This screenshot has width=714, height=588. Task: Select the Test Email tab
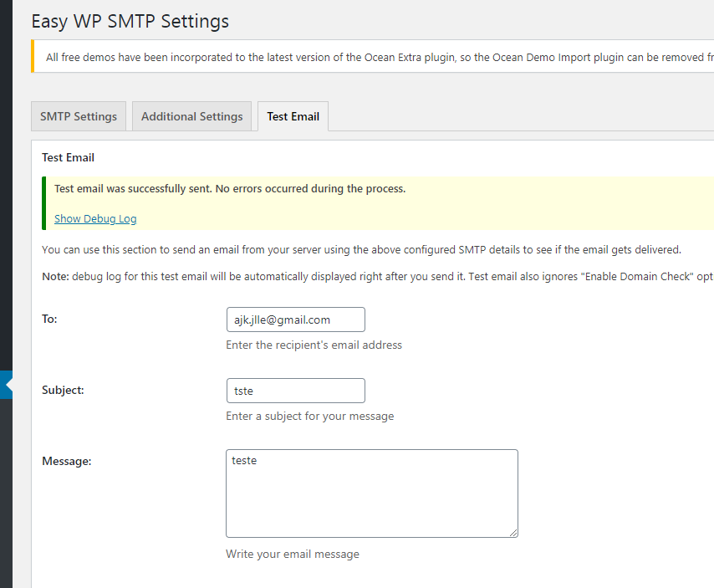tap(293, 116)
